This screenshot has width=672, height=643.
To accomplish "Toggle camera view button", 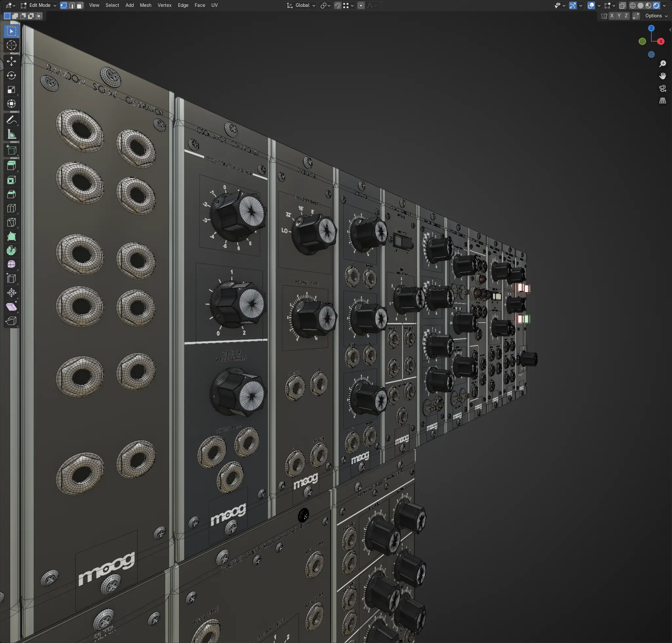I will coord(662,89).
